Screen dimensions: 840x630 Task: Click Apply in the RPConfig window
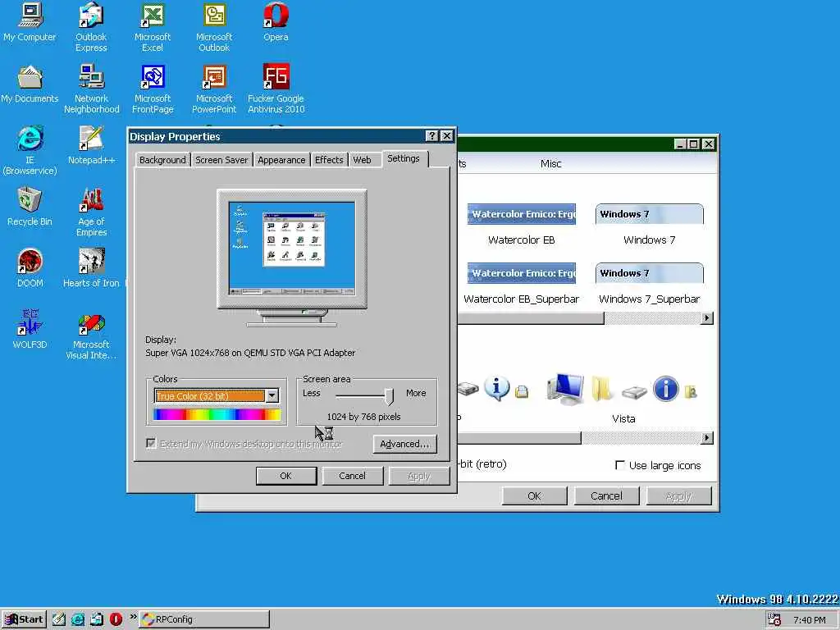(x=678, y=496)
